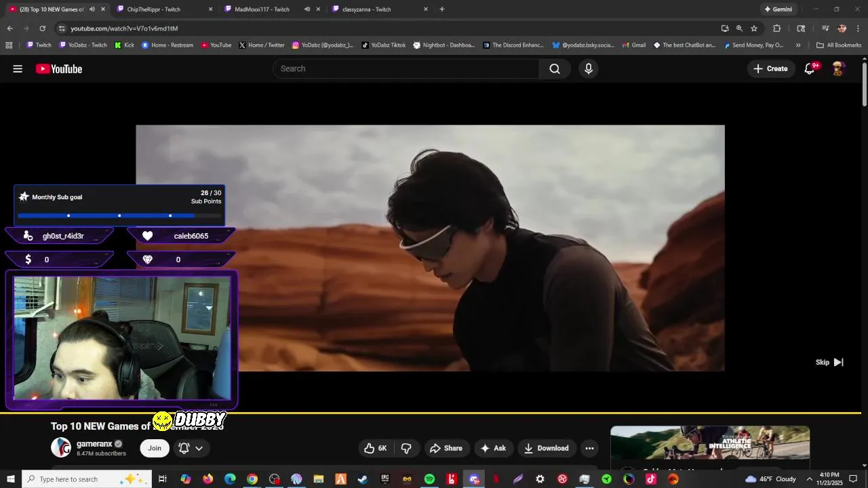Join the gameranx channel membership
Image resolution: width=868 pixels, height=488 pixels.
click(x=155, y=448)
